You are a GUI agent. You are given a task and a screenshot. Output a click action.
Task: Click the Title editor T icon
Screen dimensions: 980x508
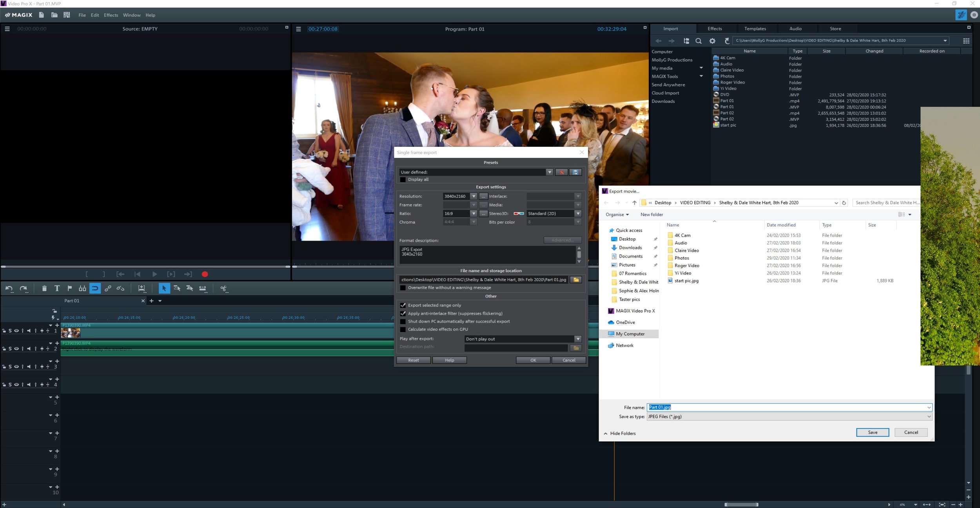(x=57, y=288)
